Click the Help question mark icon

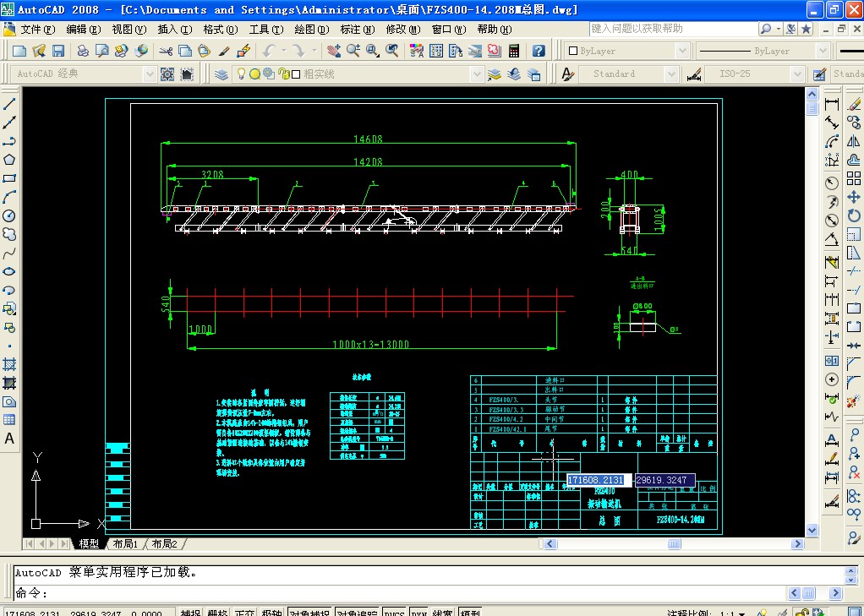click(539, 51)
